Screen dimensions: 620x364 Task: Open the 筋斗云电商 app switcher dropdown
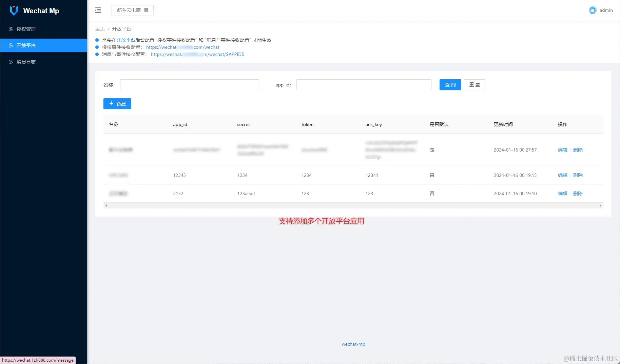[132, 10]
